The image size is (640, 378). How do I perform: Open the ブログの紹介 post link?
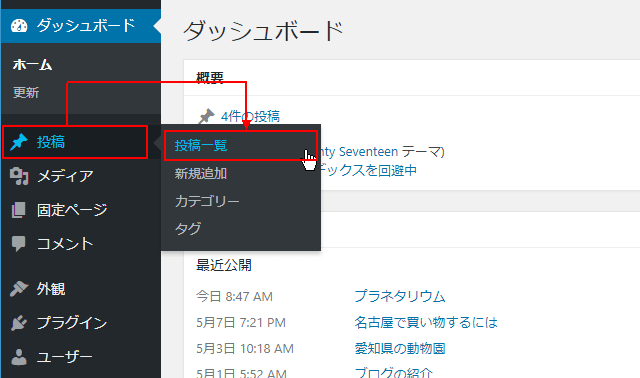click(393, 373)
